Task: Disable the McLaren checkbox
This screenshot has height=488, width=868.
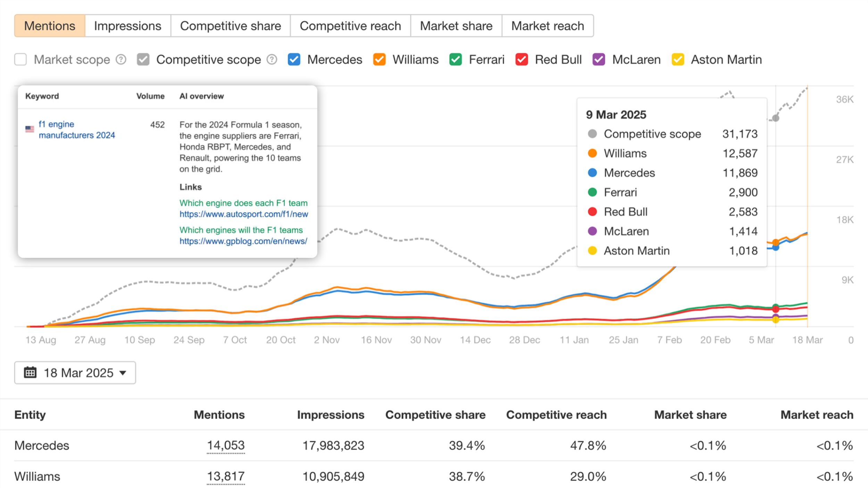Action: [x=599, y=59]
